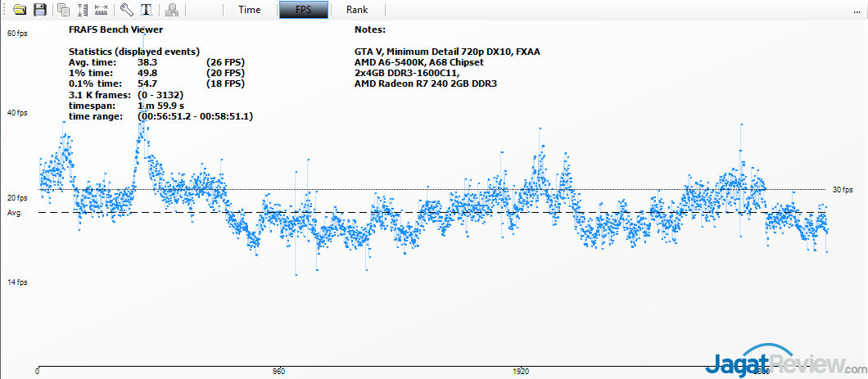This screenshot has height=379, width=868.
Task: Click the vertical ruler scale icon
Action: pos(83,10)
